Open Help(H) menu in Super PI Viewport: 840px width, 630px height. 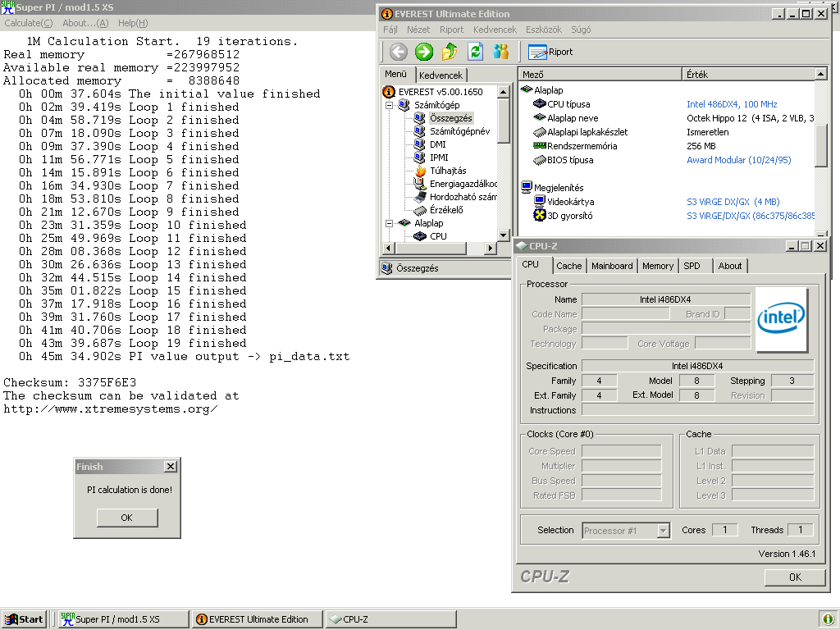(133, 23)
